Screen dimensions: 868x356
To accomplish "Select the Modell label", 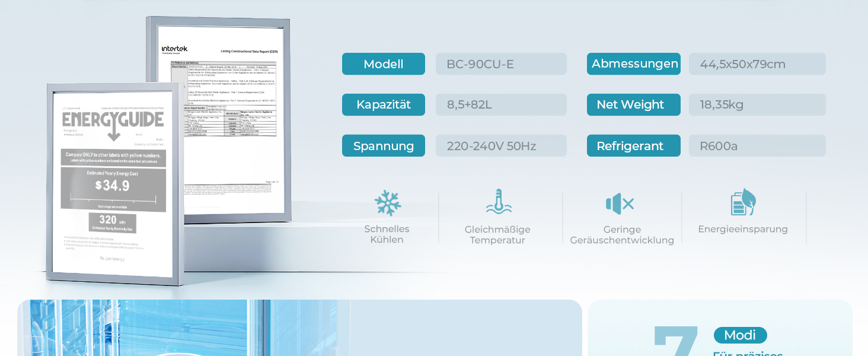I will point(384,64).
